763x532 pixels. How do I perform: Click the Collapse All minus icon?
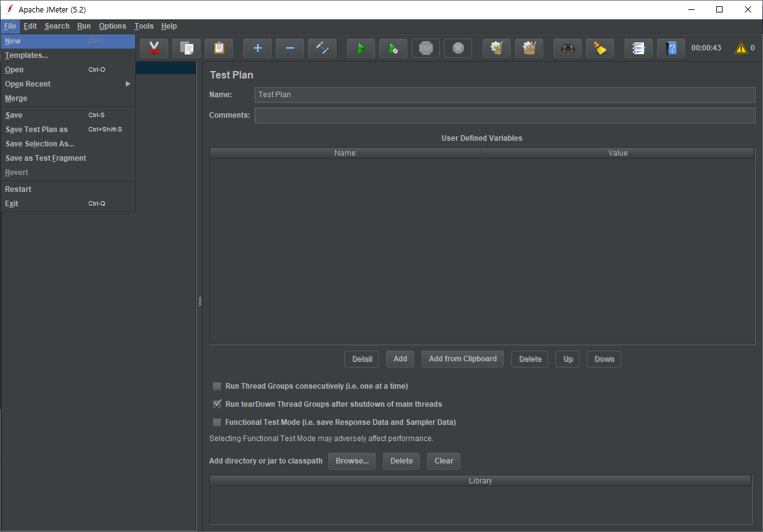coord(290,48)
